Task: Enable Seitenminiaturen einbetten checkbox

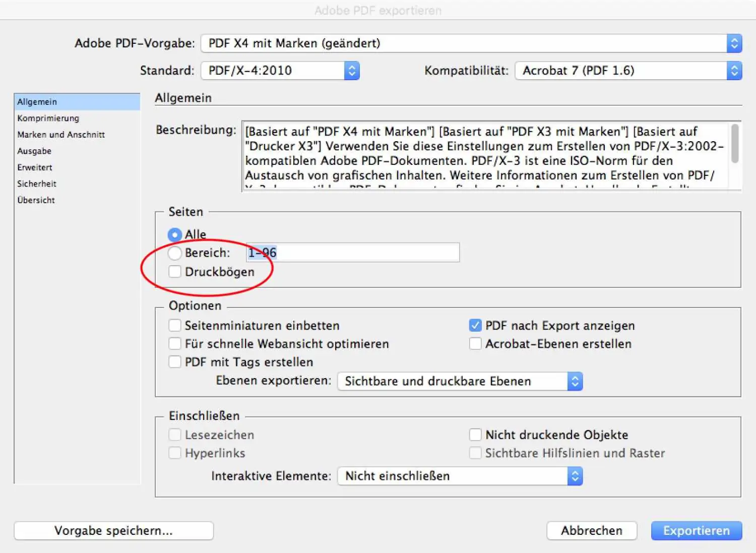Action: click(175, 326)
